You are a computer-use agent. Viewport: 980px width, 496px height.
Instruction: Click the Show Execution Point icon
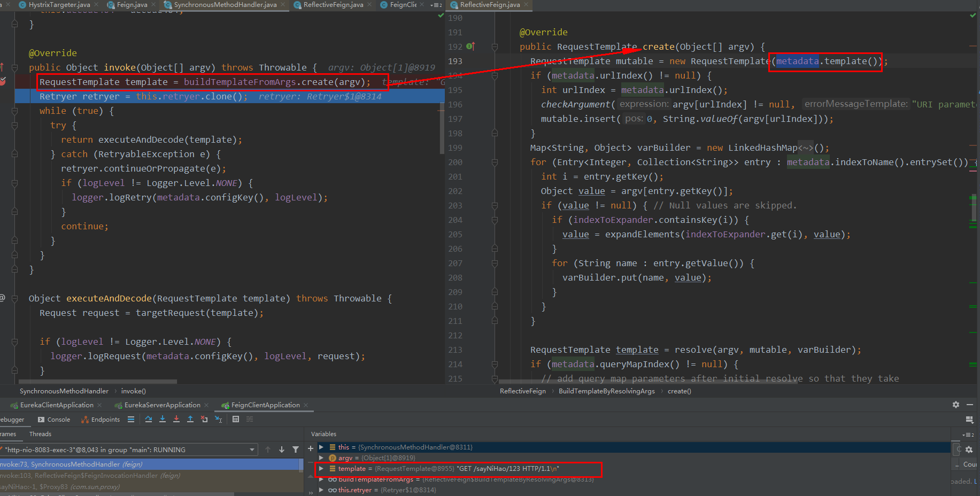coord(131,420)
